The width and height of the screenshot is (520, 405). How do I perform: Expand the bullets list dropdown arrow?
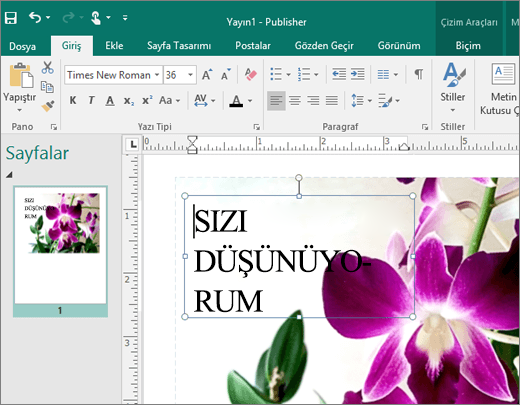click(288, 75)
